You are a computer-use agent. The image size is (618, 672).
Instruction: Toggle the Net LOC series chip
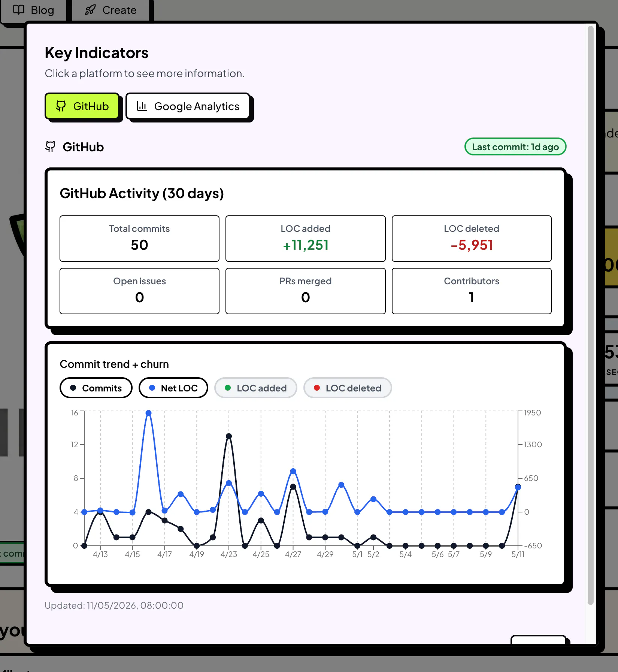coord(173,388)
